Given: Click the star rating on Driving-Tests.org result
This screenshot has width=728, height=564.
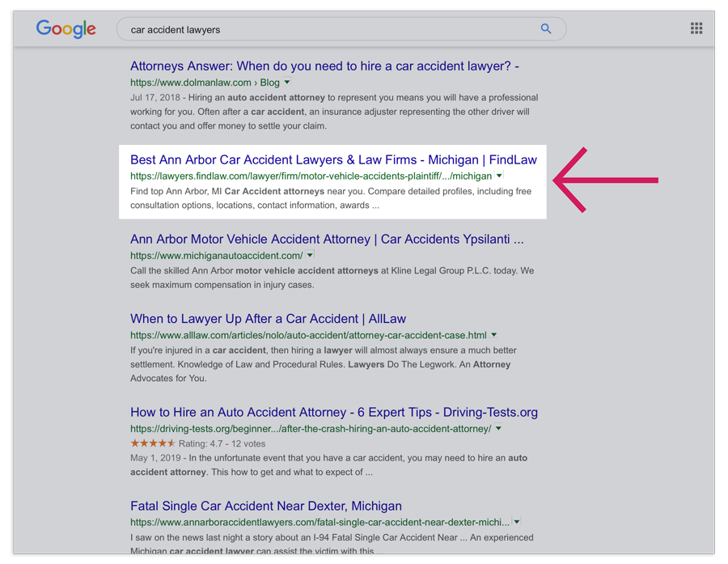Looking at the screenshot, I should pyautogui.click(x=153, y=443).
